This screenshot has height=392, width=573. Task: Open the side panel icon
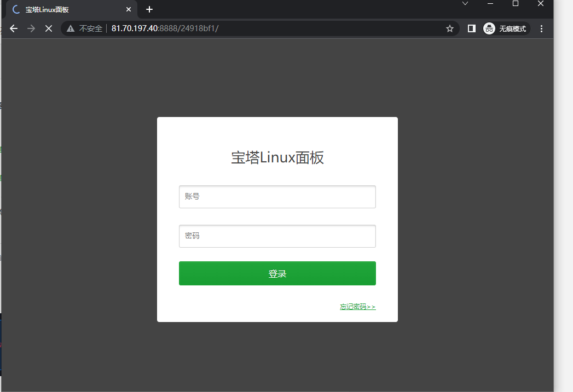471,28
